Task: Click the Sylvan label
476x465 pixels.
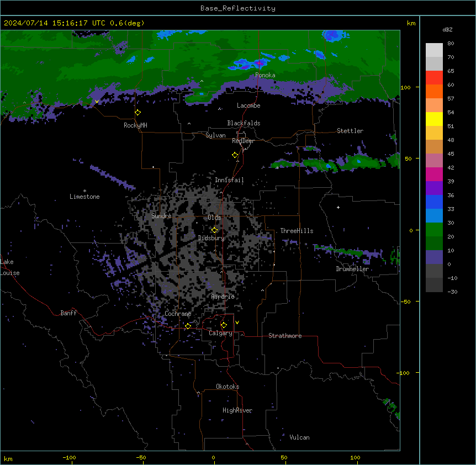Action: [215, 135]
